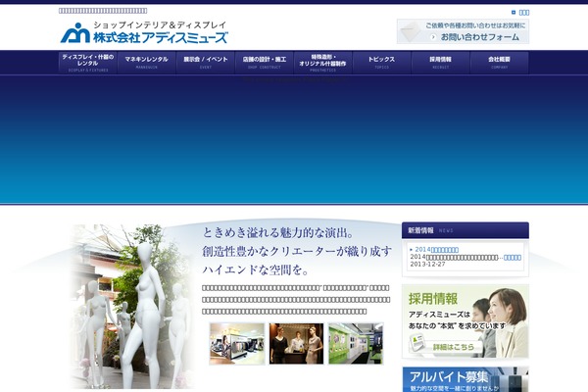Screen dimensions: 588x392
Task: Click the 採用情報 heading on recruit banner
Action: point(433,299)
